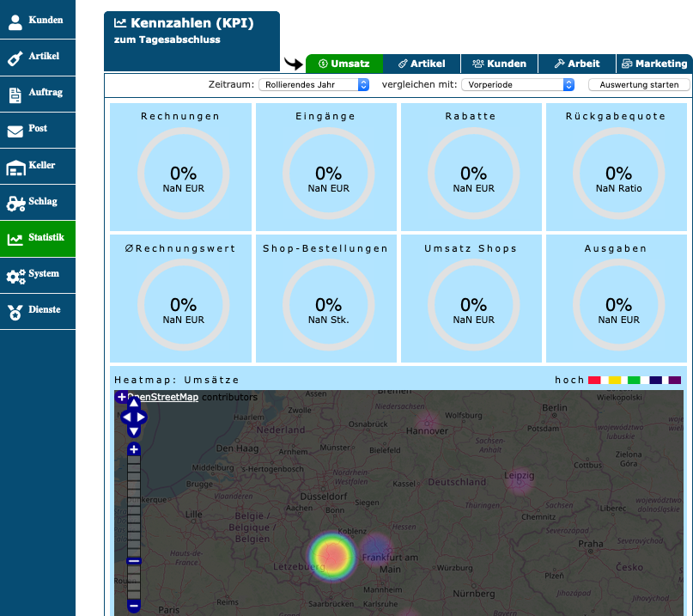Open the Kunden section in sidebar
The image size is (693, 616).
pos(37,21)
